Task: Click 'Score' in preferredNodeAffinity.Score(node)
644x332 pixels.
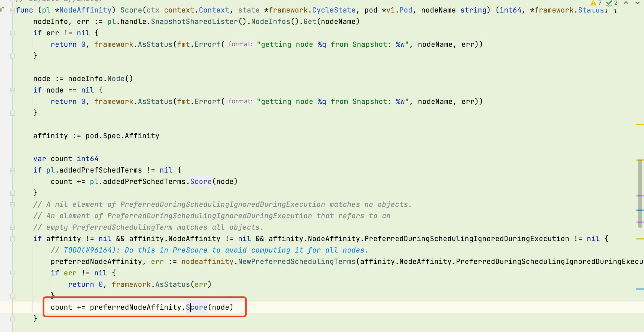Action: [196, 308]
